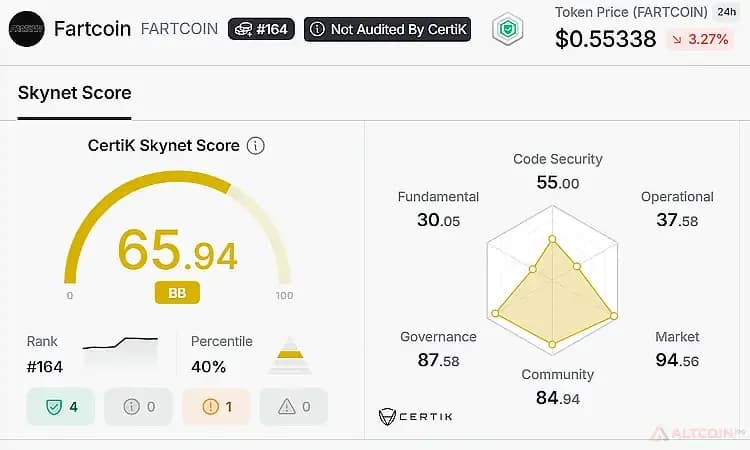Open the Rank trend sparkline chart
750x450 pixels.
pyautogui.click(x=121, y=354)
